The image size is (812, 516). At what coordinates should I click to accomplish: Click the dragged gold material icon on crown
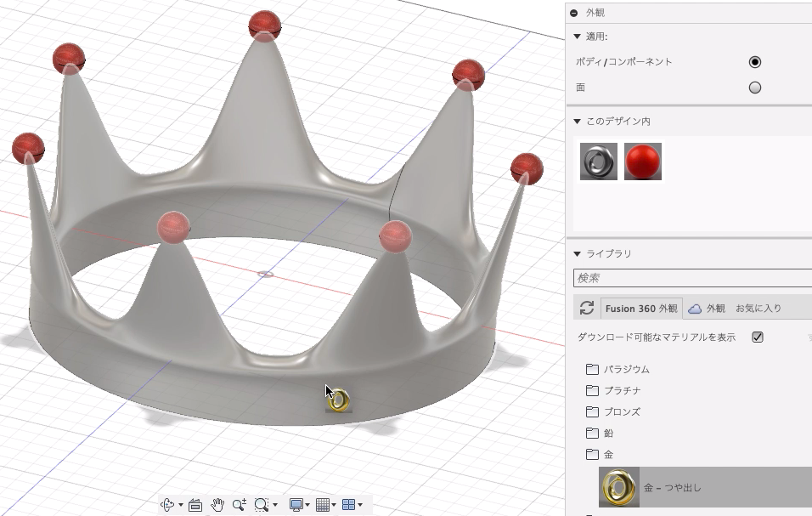339,400
